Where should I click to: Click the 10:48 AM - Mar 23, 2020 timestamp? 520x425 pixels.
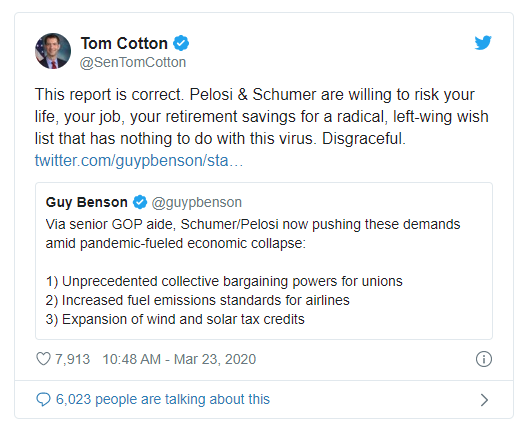coord(179,359)
